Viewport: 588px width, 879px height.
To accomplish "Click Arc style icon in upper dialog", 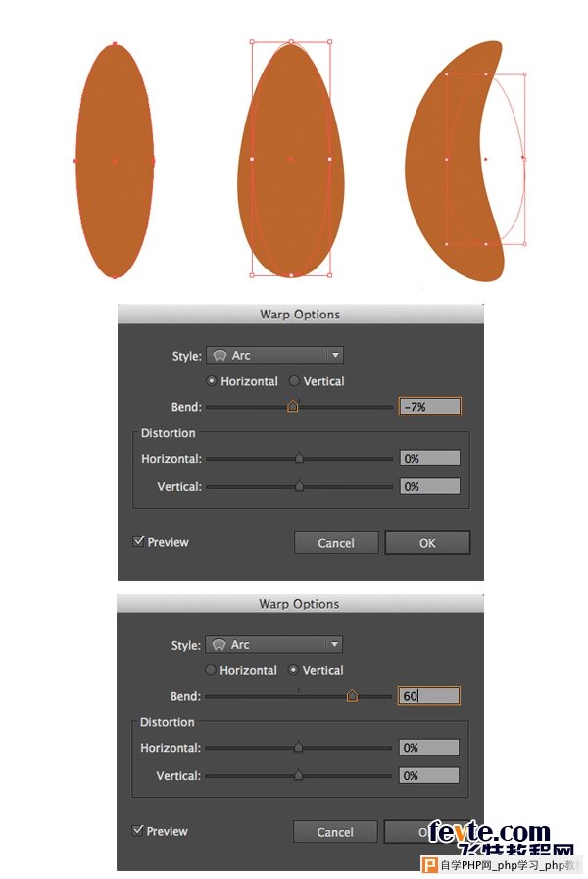I will tap(220, 356).
